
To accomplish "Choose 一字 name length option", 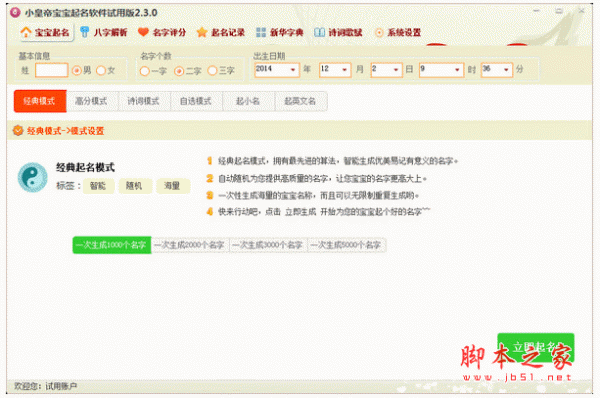I will pos(144,71).
